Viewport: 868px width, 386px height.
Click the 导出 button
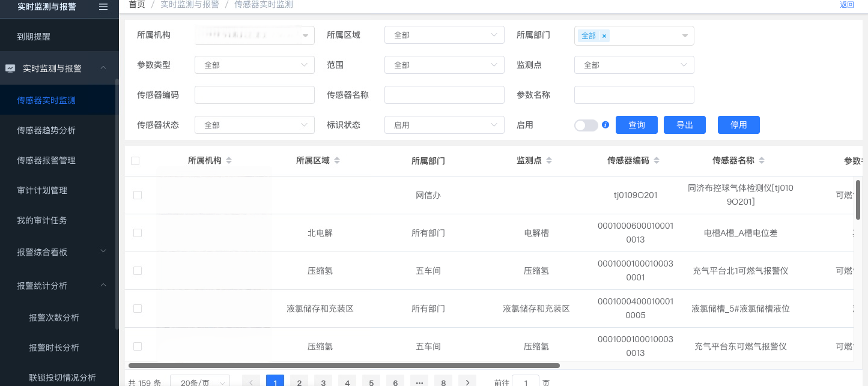tap(684, 125)
